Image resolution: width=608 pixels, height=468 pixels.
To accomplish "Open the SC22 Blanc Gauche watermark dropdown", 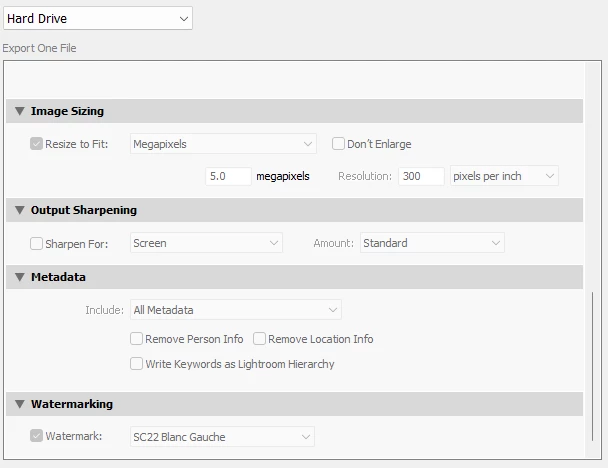I will click(x=222, y=436).
